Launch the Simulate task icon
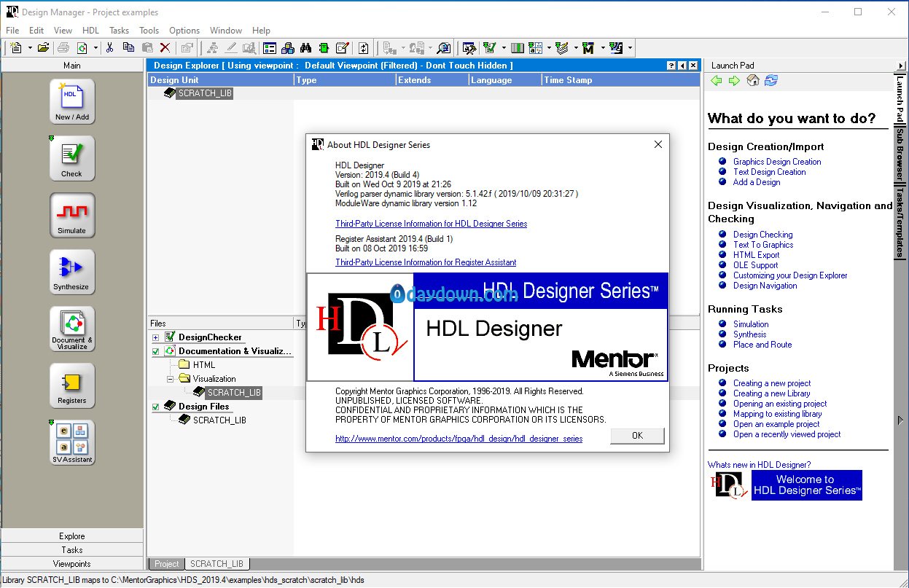909x588 pixels. pos(72,215)
